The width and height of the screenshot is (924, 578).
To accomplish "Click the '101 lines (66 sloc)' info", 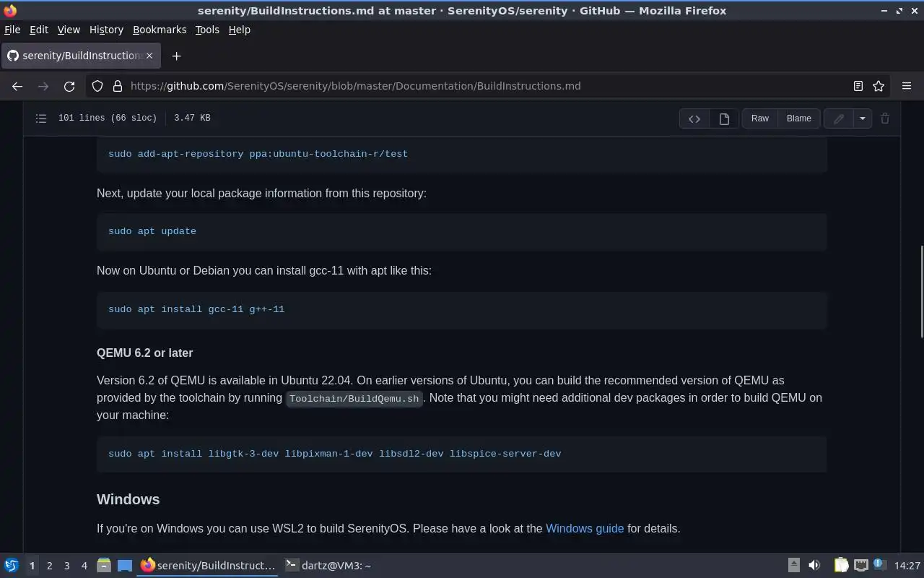I will (x=108, y=118).
